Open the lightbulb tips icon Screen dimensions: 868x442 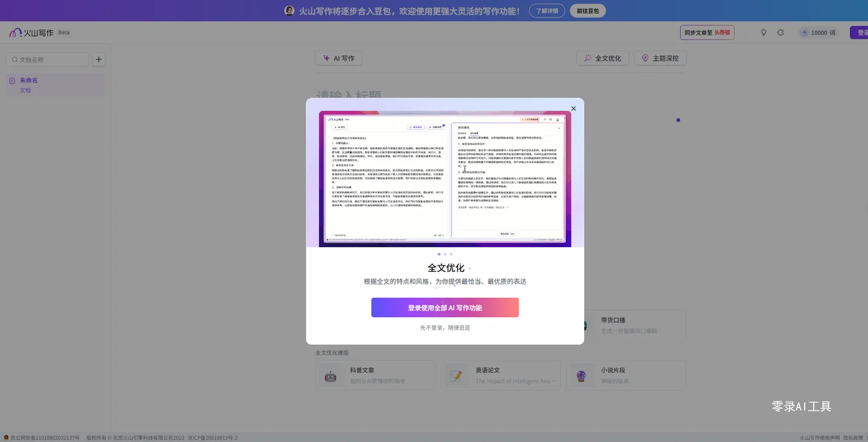tap(764, 33)
